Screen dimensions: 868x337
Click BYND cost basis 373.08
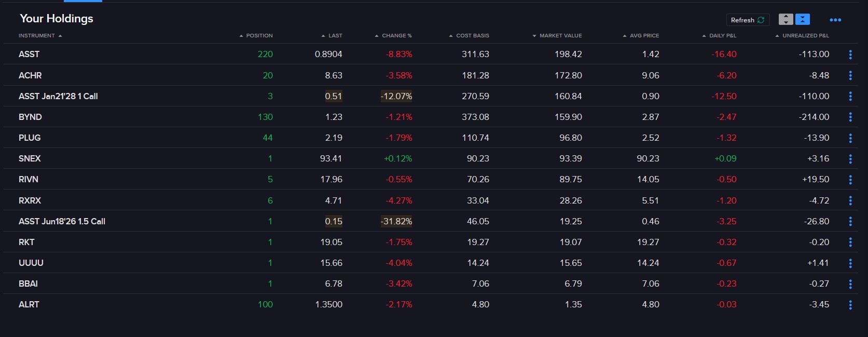point(475,117)
